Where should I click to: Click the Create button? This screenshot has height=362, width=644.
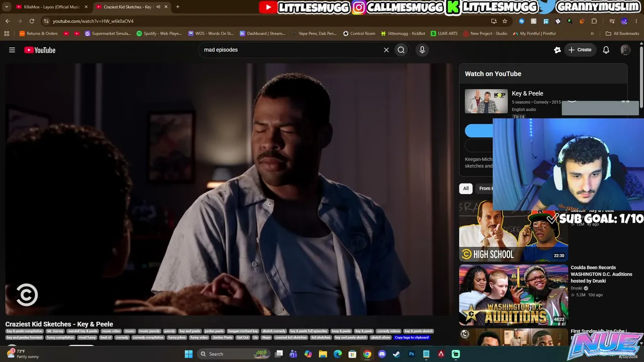point(580,50)
